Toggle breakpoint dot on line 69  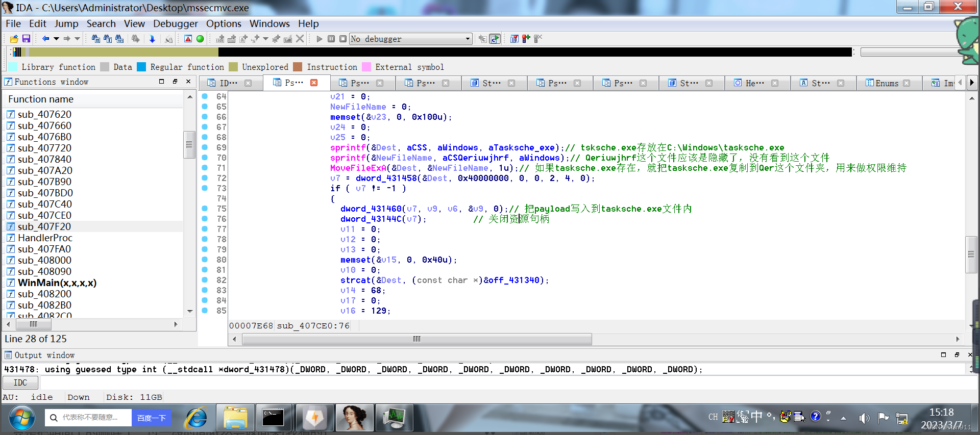(x=205, y=147)
